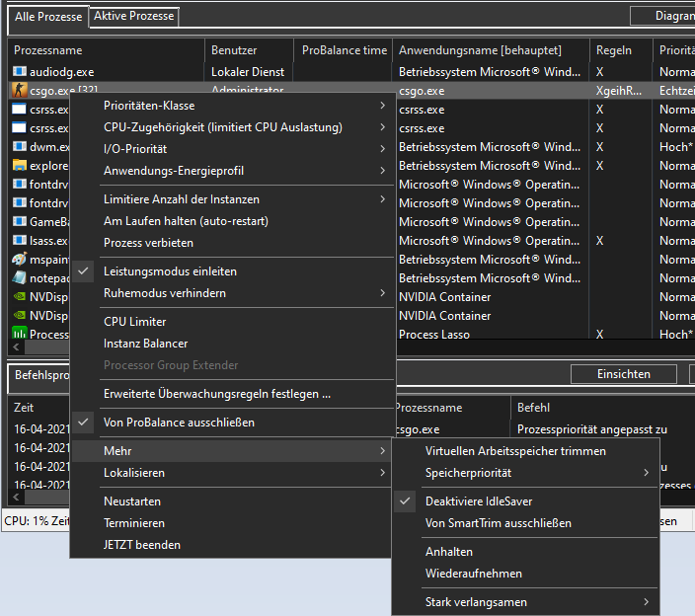Open CPU Limiter menu entry

233,322
